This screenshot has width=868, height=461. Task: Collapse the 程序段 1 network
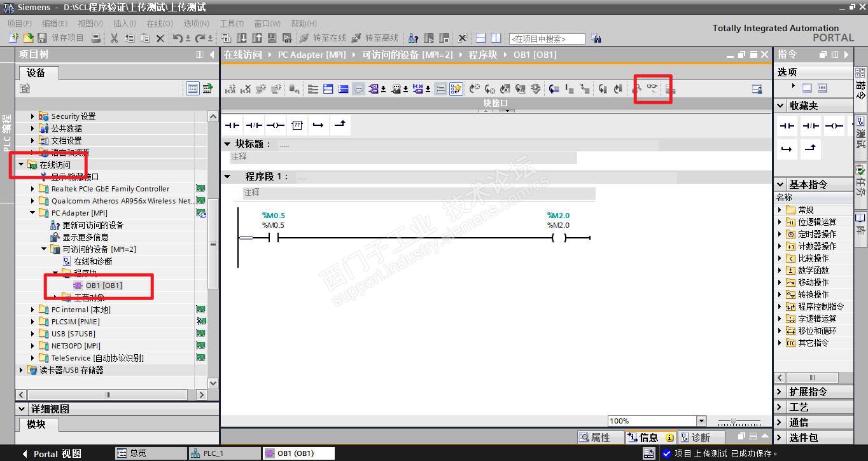(228, 176)
